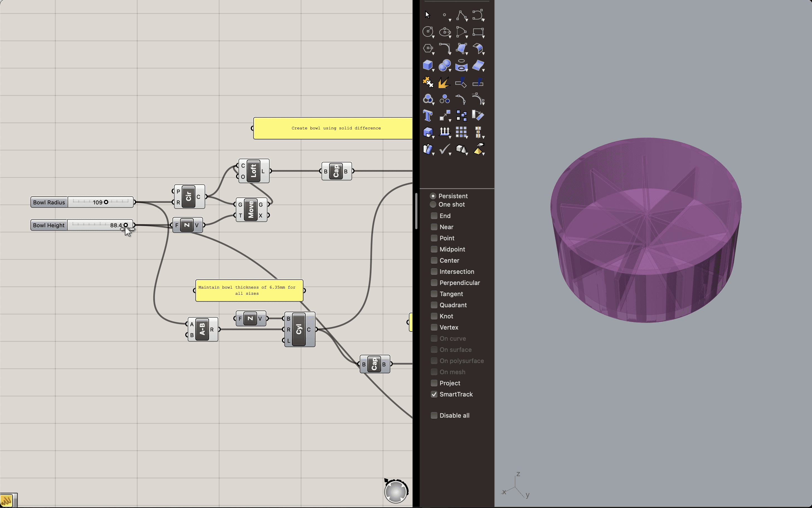Expand the Polygon tool flyout arrow
Image resolution: width=812 pixels, height=508 pixels.
[x=433, y=54]
